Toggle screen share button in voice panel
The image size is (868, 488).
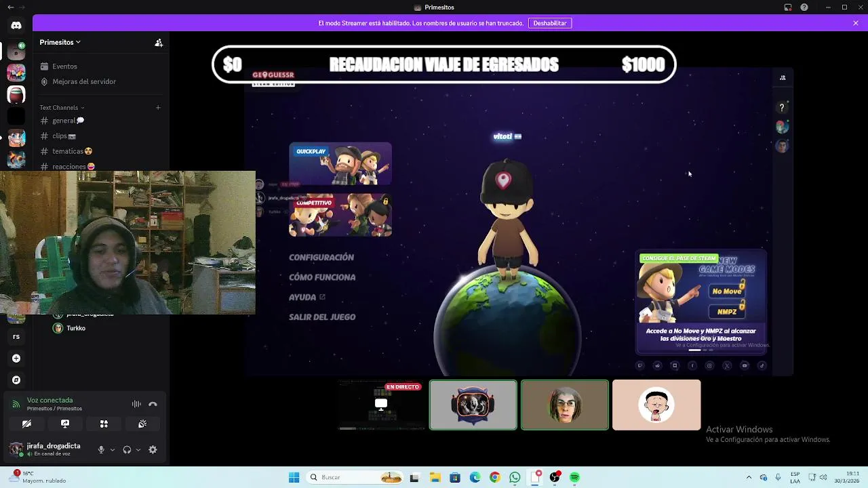coord(65,424)
